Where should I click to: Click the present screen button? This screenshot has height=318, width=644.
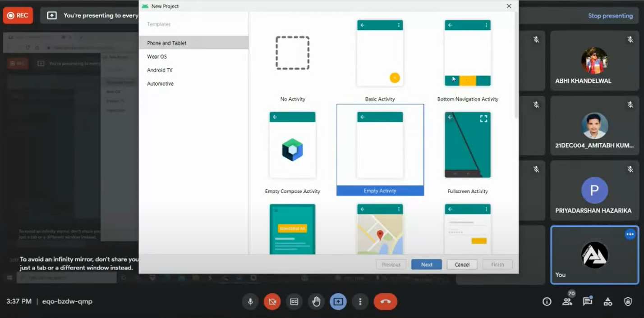[x=338, y=302]
